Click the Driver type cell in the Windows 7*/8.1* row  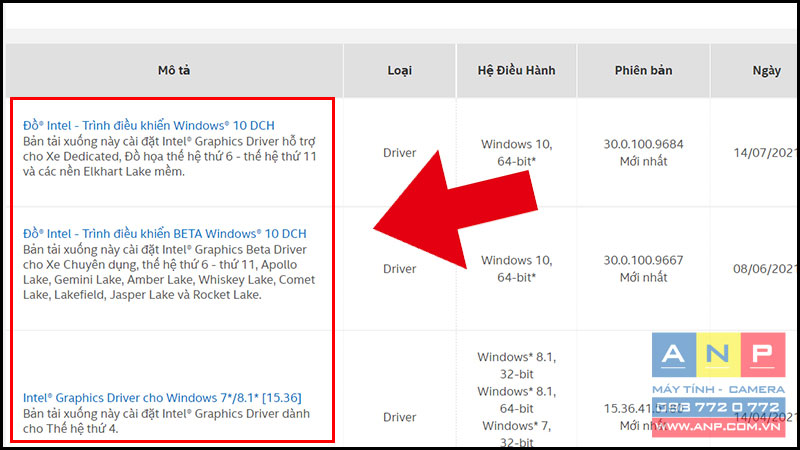click(399, 417)
